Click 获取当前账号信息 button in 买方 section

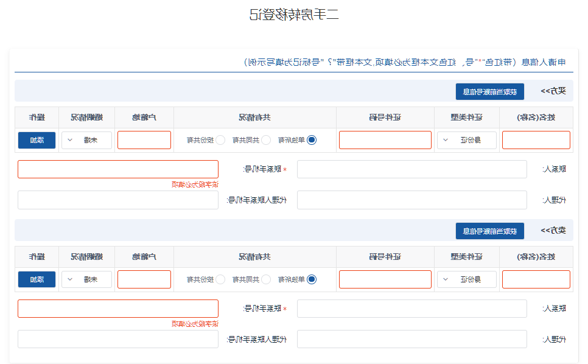(490, 92)
